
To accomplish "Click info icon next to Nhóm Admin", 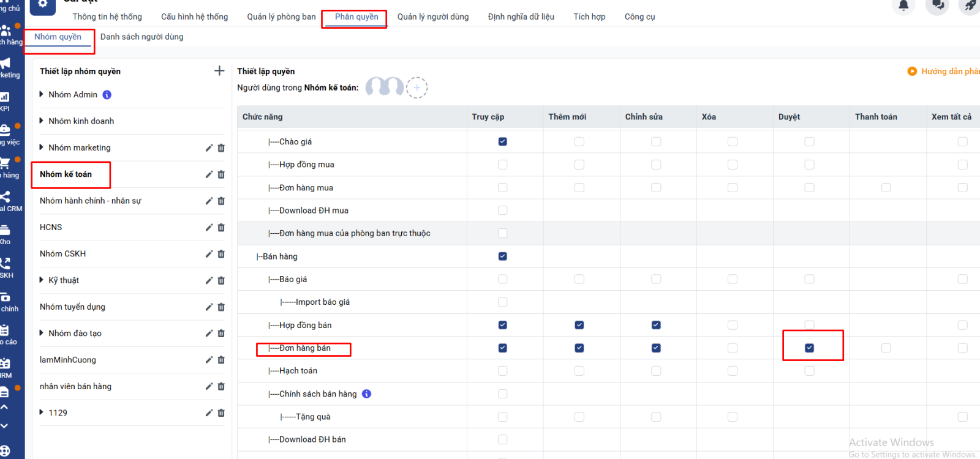I will (107, 95).
